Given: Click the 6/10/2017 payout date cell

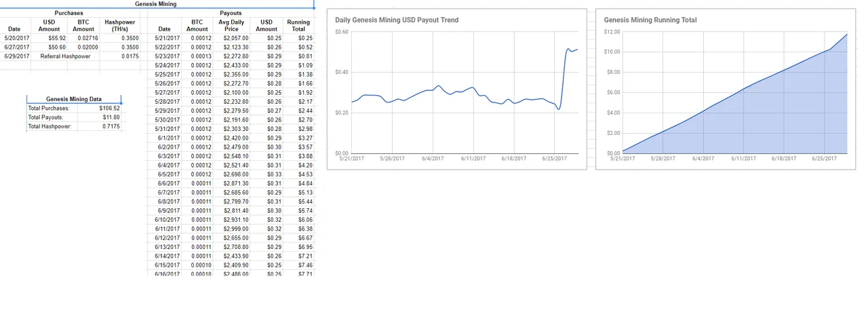Looking at the screenshot, I should pos(164,220).
